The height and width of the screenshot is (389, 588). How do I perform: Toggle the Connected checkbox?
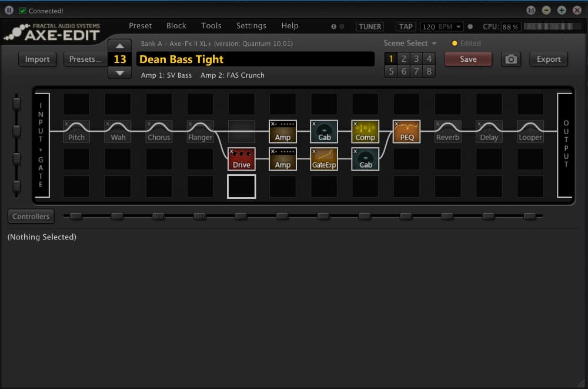22,11
